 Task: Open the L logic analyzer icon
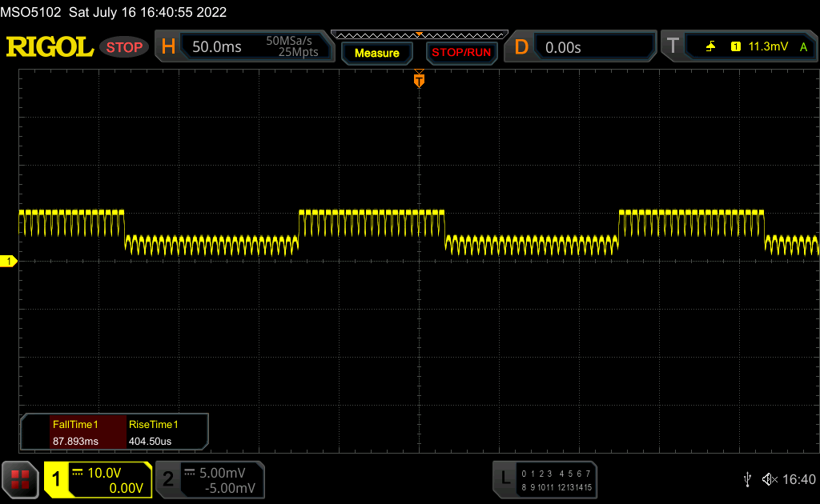[x=504, y=479]
